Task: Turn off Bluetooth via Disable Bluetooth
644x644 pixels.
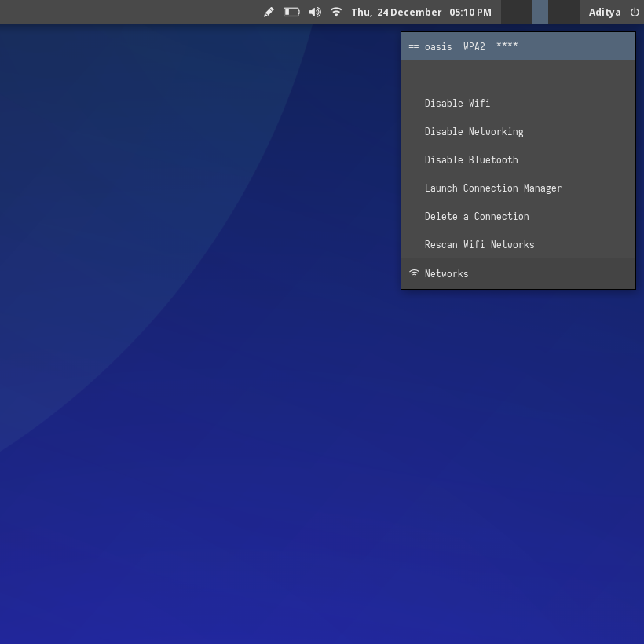Action: coord(471,159)
